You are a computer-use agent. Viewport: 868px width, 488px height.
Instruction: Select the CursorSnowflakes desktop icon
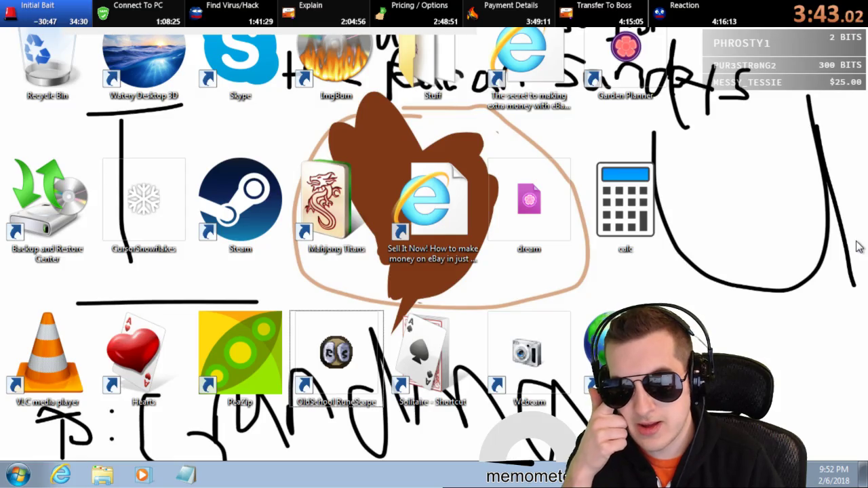pyautogui.click(x=144, y=206)
